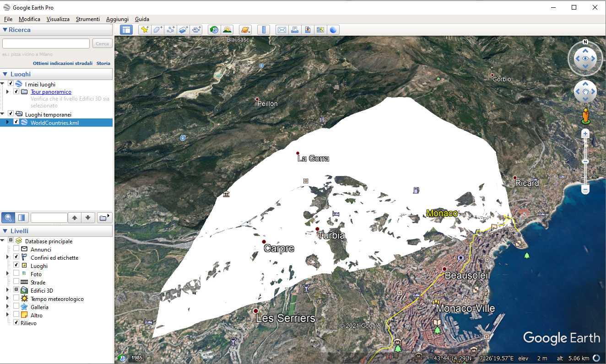This screenshot has width=606, height=364.
Task: Select the WorldCountries.kml row
Action: [x=56, y=123]
